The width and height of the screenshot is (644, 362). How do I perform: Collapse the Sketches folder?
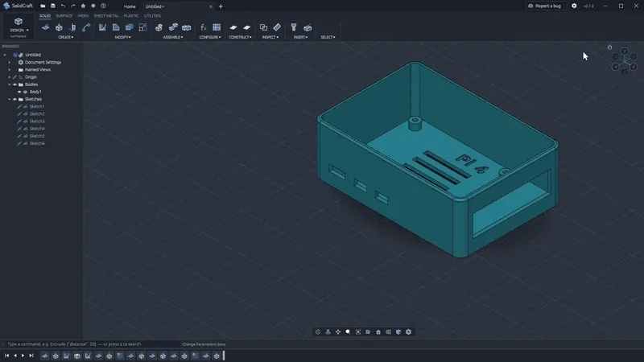(10, 99)
